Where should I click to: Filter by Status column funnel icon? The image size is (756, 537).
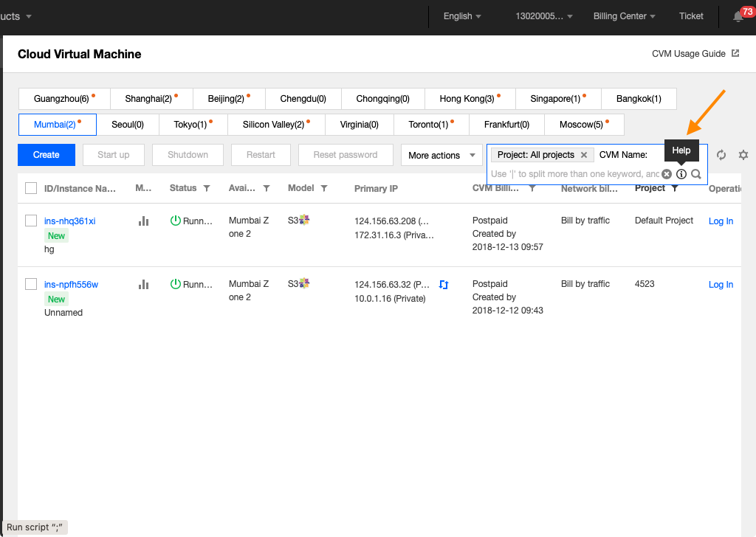[x=207, y=188]
